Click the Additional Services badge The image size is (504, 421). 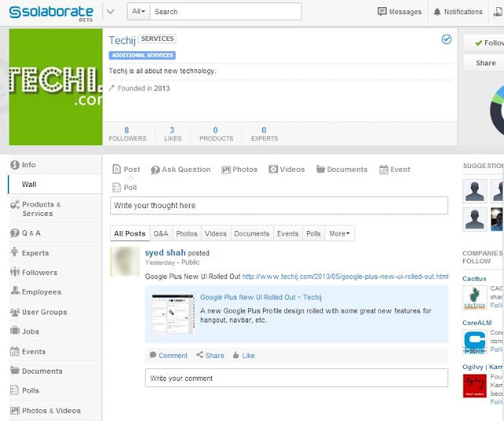[x=142, y=55]
